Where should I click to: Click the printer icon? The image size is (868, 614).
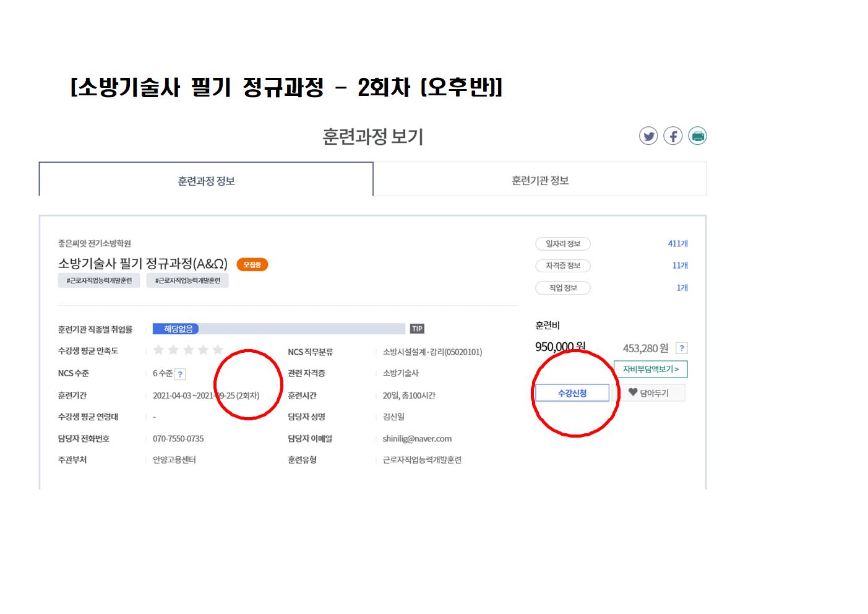coord(697,136)
